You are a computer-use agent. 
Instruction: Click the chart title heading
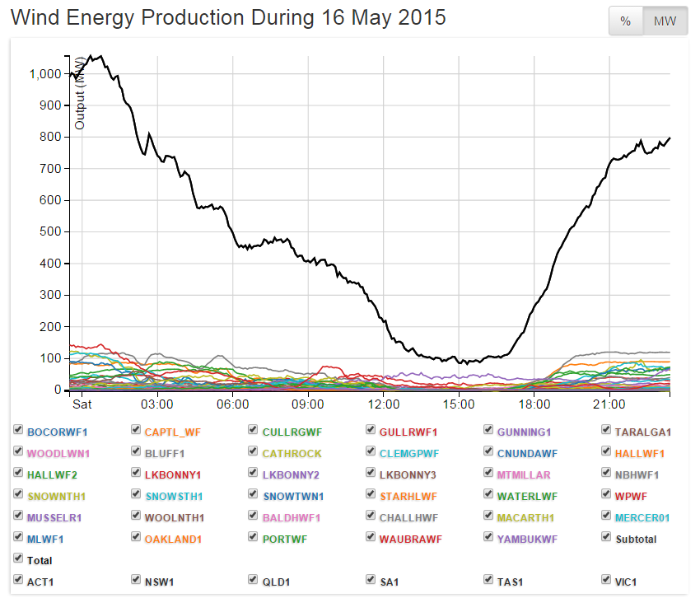coord(228,17)
